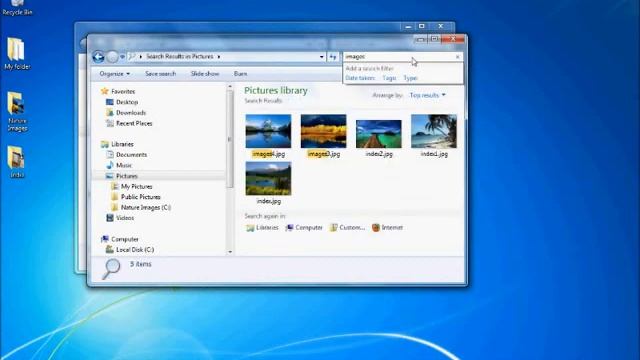
Task: Select the index2.jpg thumbnail
Action: pyautogui.click(x=379, y=134)
